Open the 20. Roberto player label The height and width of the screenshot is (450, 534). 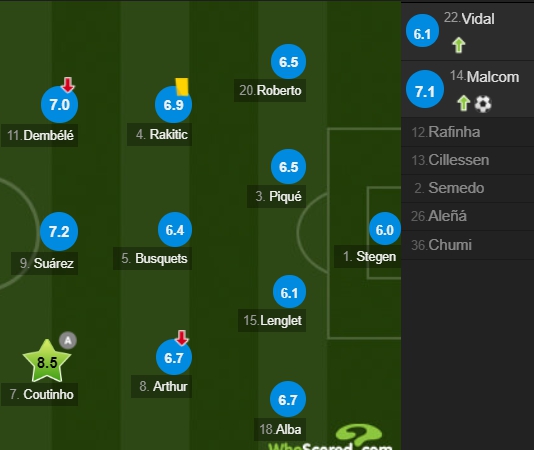click(x=270, y=90)
